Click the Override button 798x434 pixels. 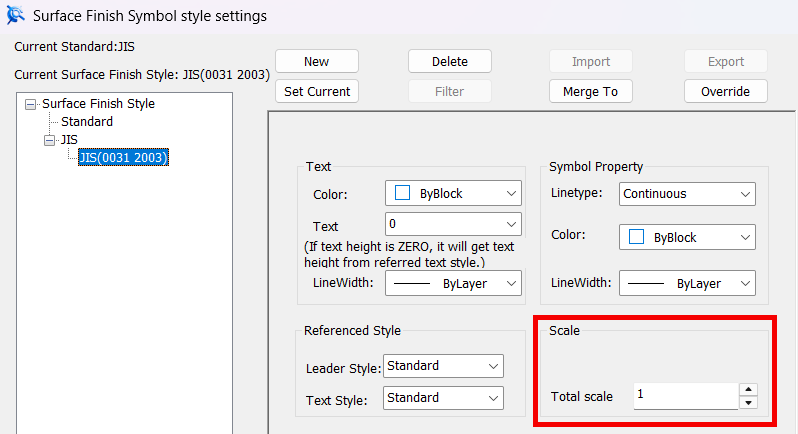[725, 92]
